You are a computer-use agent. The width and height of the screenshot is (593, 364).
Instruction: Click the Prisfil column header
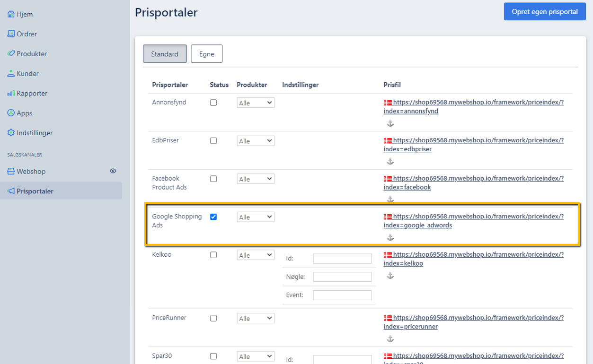click(392, 85)
